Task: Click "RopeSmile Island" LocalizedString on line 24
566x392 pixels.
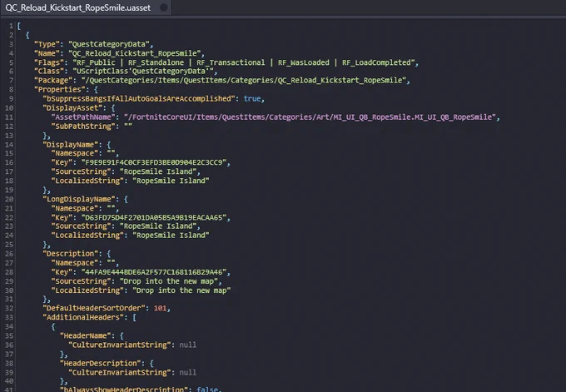Action: (x=171, y=236)
